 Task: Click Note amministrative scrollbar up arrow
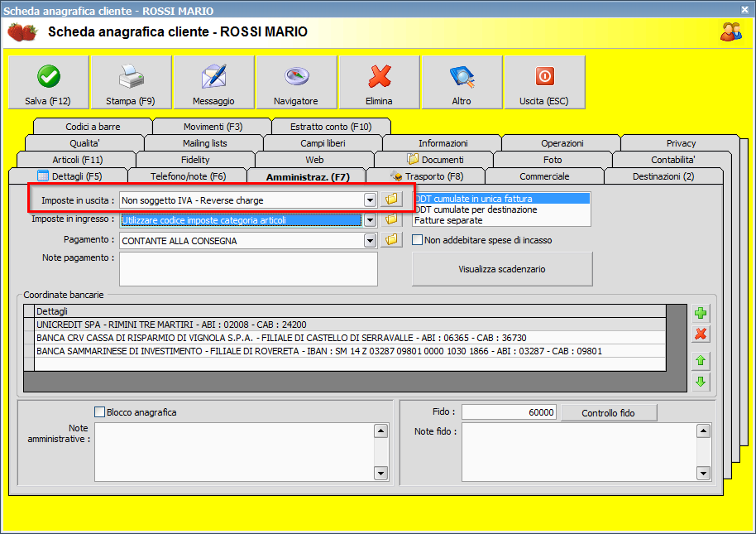380,431
